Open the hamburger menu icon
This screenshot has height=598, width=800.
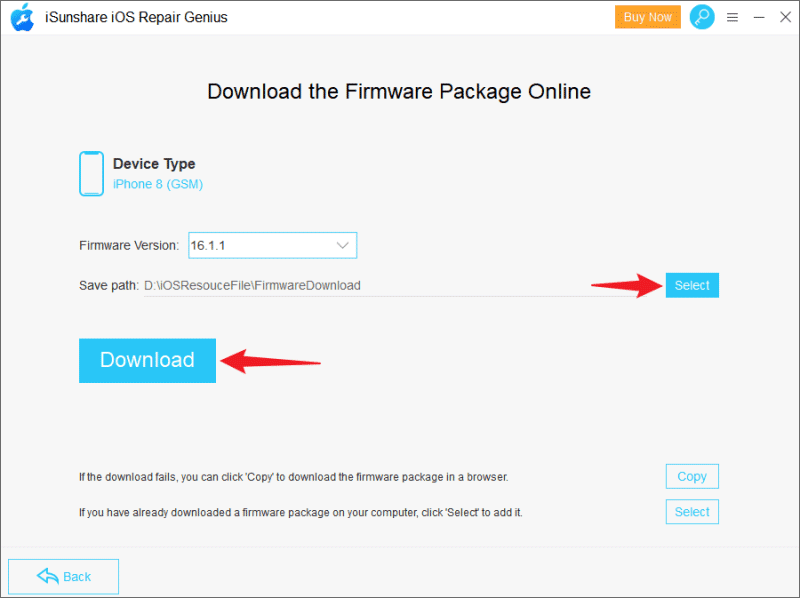[x=733, y=17]
